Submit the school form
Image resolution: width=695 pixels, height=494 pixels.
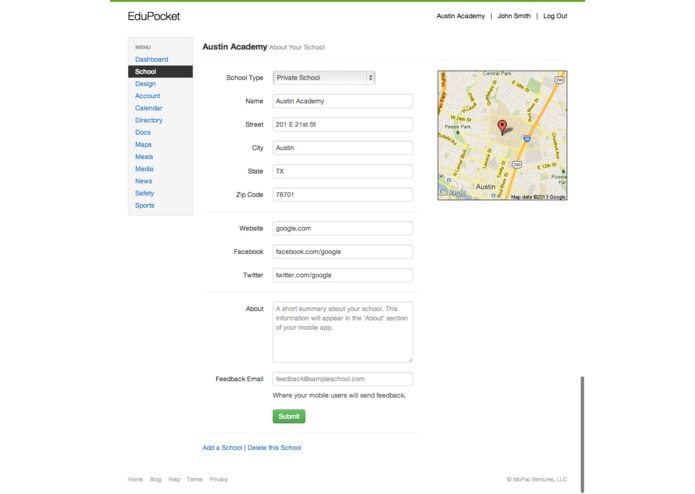point(289,416)
